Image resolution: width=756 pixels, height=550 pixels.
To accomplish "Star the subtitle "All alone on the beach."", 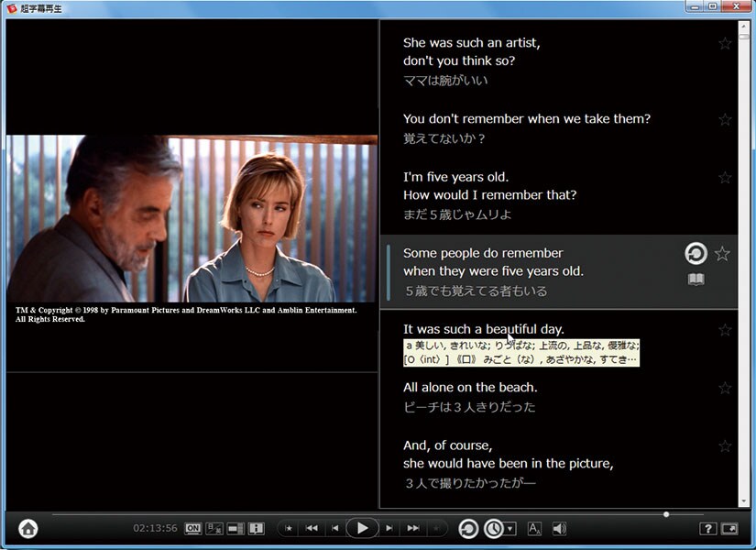I will [725, 388].
